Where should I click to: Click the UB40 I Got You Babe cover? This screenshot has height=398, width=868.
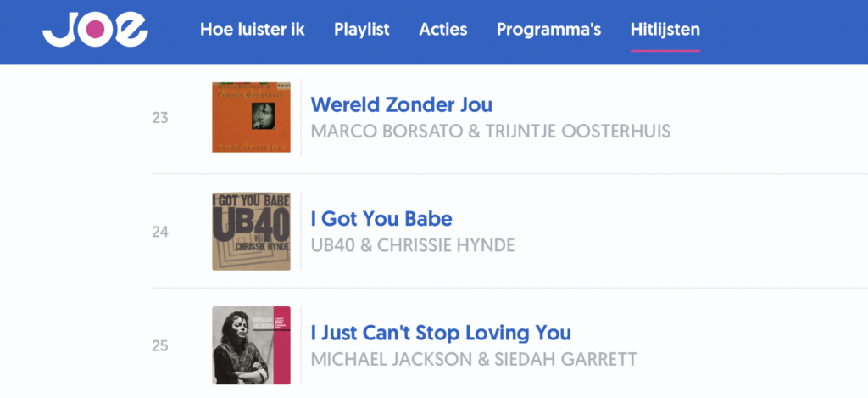click(251, 232)
